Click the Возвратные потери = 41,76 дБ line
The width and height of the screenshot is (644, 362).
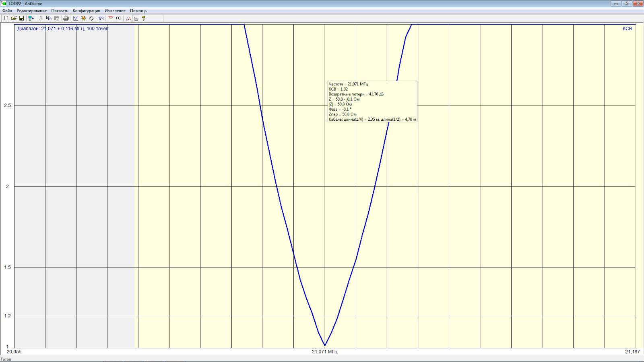[x=356, y=94]
